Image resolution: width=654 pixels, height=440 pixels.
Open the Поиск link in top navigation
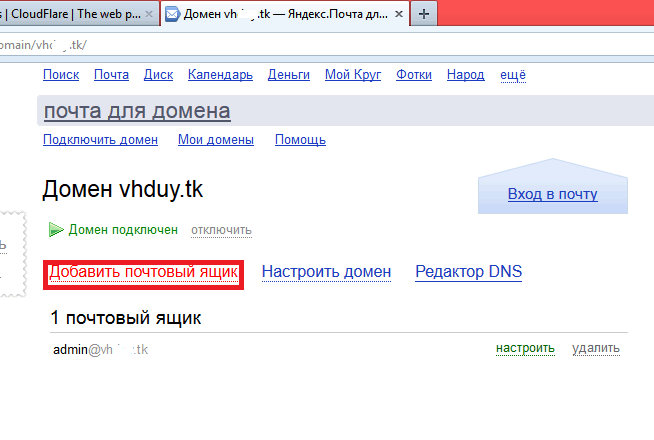pos(61,75)
